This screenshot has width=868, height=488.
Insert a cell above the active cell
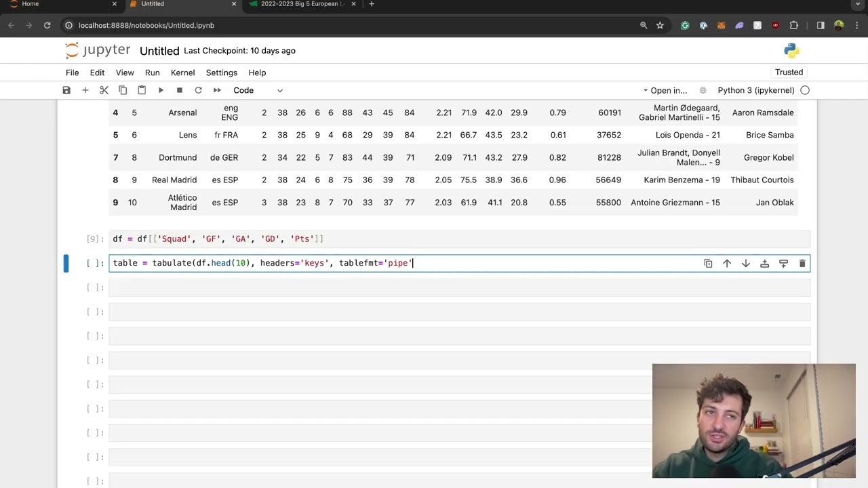coord(764,263)
